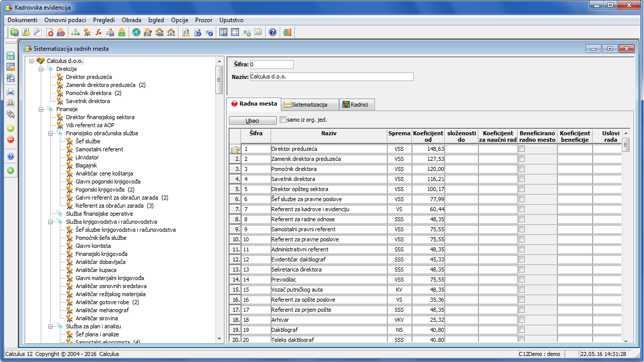The image size is (644, 362).
Task: Click the quick print lightning sidebar icon
Action: (x=11, y=103)
